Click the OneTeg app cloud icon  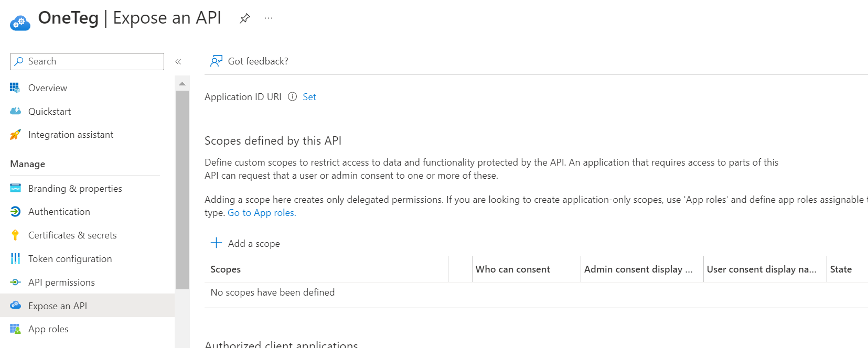coord(20,23)
